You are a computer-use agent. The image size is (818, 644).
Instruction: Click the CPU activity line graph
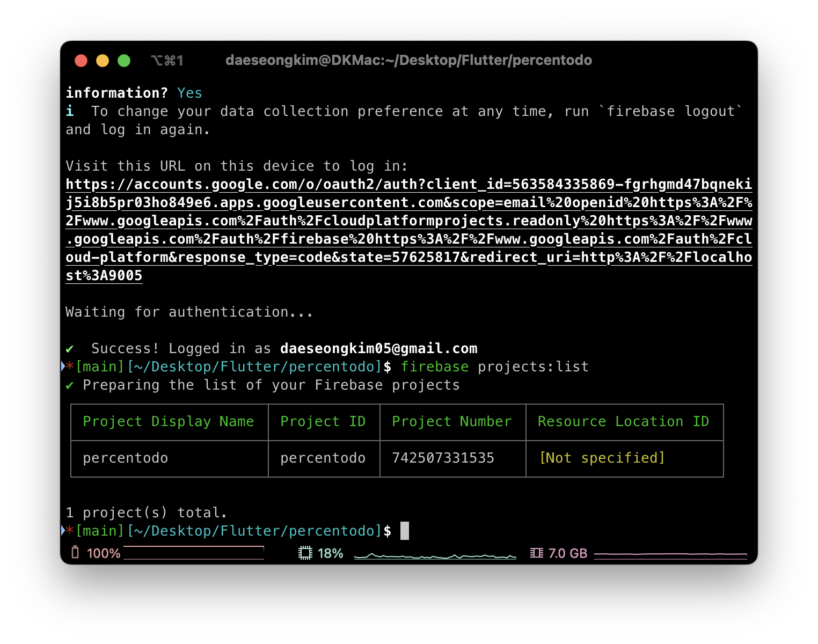pyautogui.click(x=435, y=555)
